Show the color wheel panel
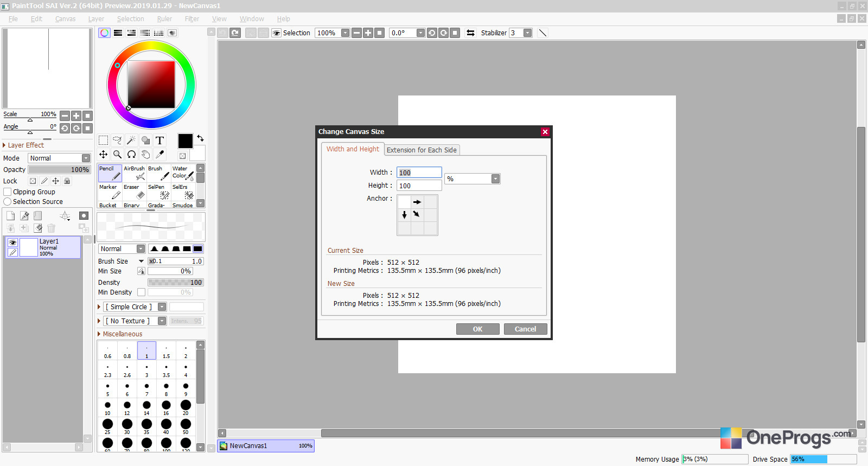Viewport: 868px width, 466px height. (x=104, y=33)
